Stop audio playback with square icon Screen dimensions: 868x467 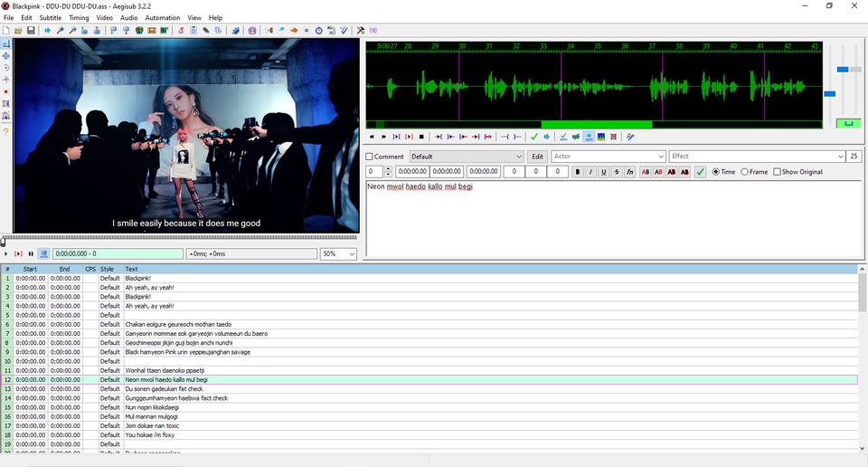pyautogui.click(x=421, y=137)
